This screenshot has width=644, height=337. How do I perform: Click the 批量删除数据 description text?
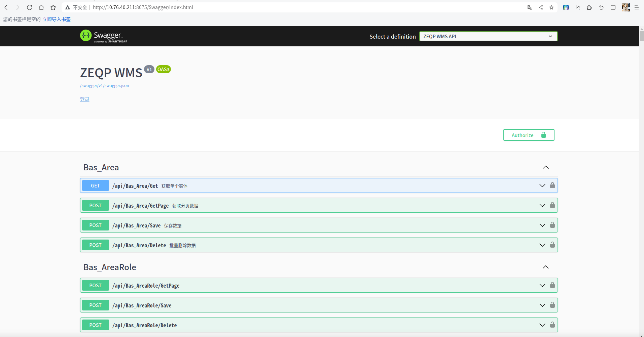182,245
